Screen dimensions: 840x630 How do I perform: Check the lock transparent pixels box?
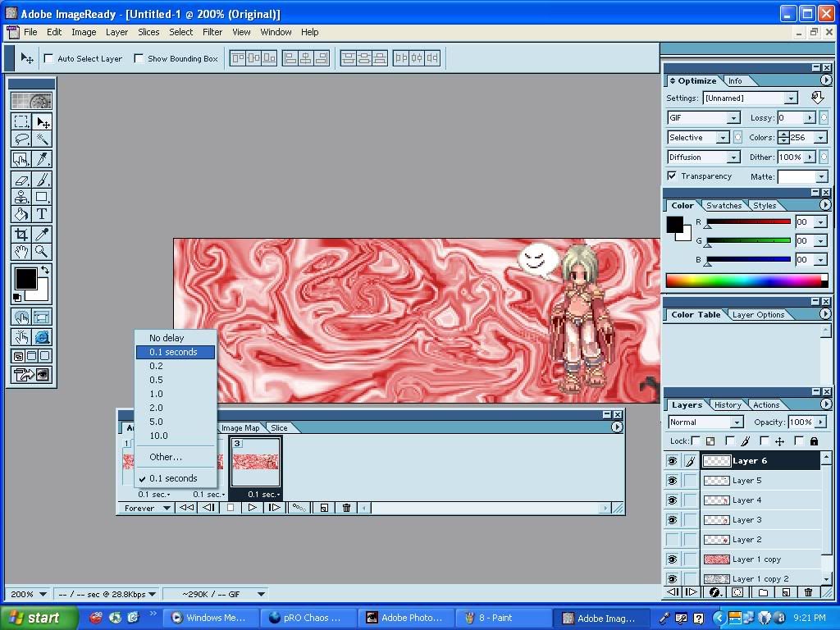[696, 441]
